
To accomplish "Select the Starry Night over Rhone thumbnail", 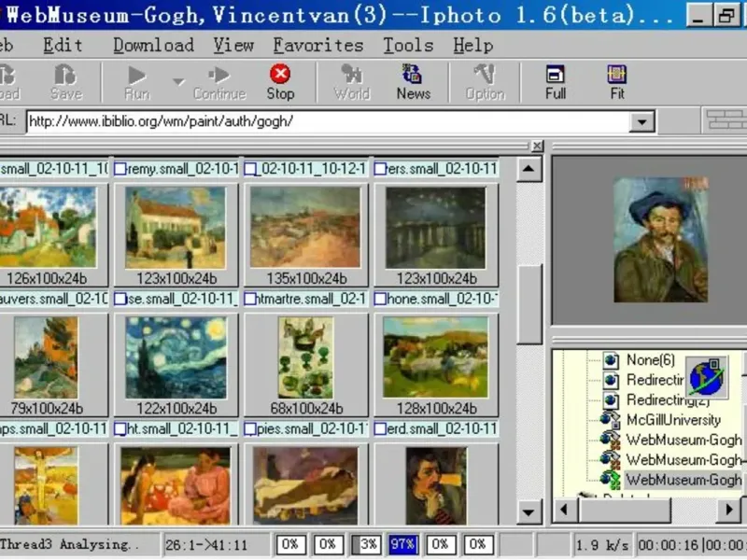I will click(x=435, y=228).
